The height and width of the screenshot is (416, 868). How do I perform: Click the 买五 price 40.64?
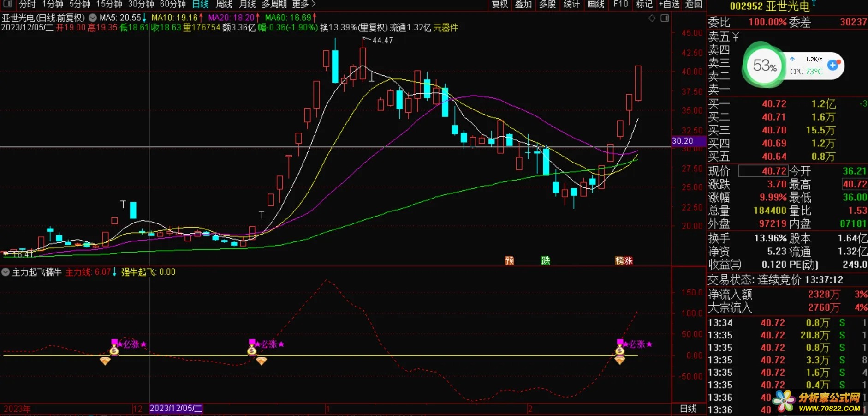(774, 157)
